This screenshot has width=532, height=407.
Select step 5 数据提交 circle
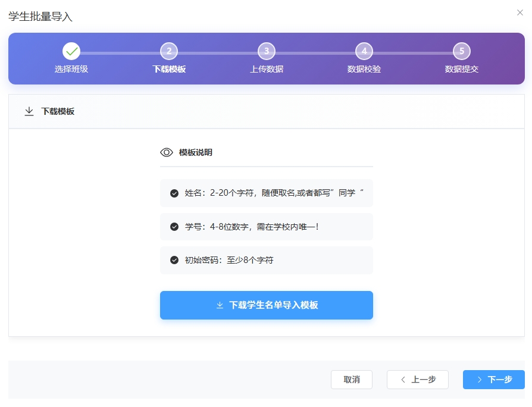[462, 51]
